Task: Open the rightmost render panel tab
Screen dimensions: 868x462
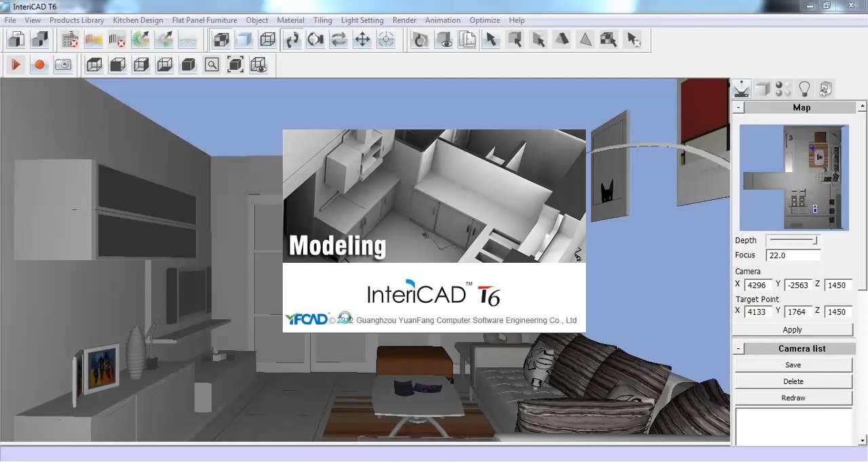Action: coord(825,89)
